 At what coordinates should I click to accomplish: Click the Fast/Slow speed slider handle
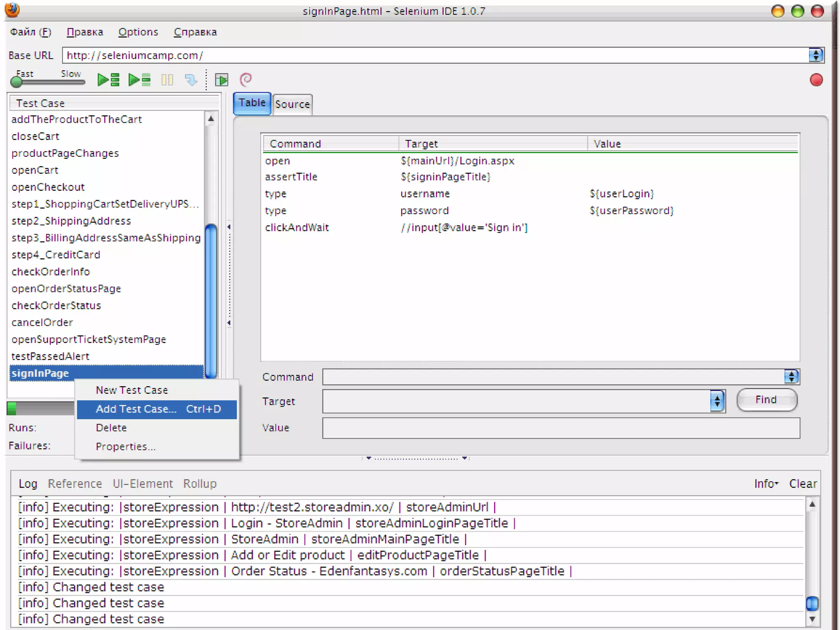click(x=16, y=82)
